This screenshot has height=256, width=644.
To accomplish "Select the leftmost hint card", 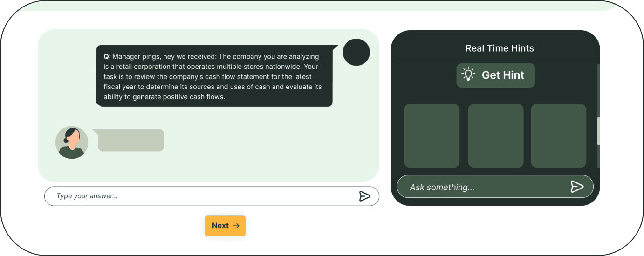I will click(x=432, y=135).
